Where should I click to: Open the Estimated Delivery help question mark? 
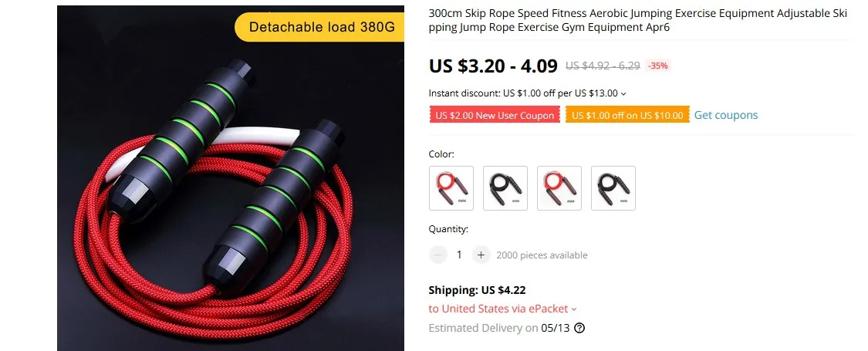579,328
